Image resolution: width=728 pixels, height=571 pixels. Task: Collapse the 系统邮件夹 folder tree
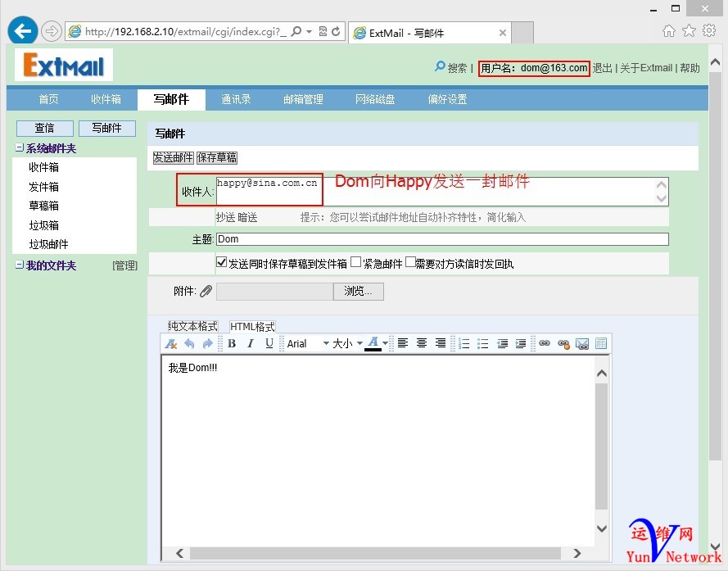[x=20, y=147]
